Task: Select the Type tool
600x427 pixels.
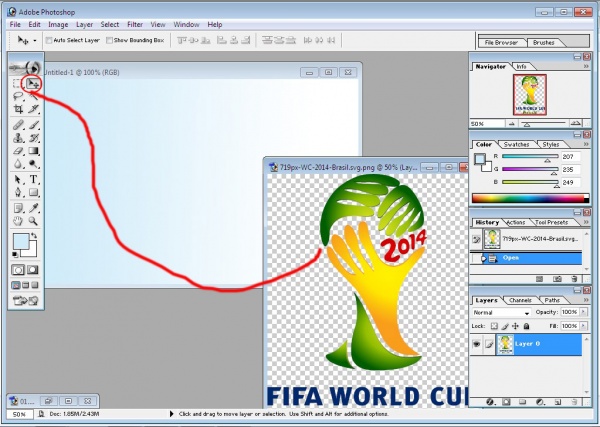Action: 34,179
